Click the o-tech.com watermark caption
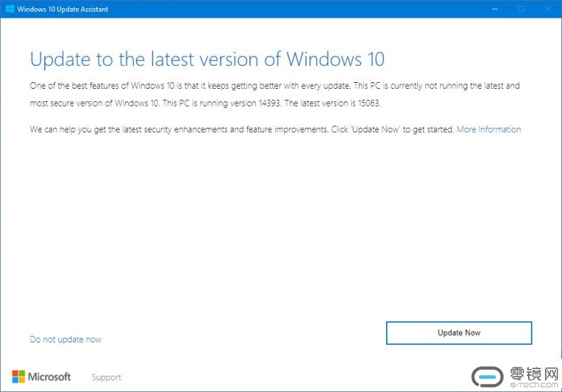The height and width of the screenshot is (392, 562). click(534, 385)
